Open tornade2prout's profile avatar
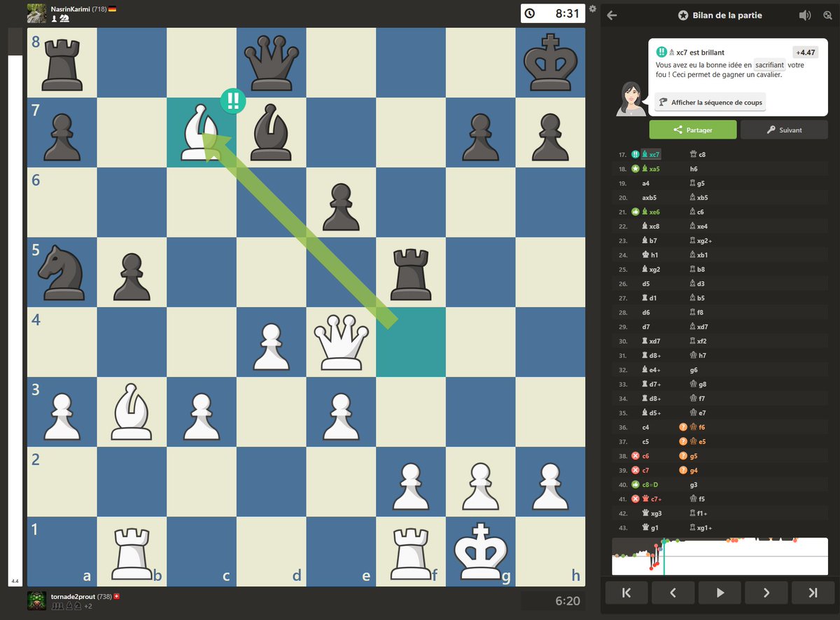 point(36,600)
